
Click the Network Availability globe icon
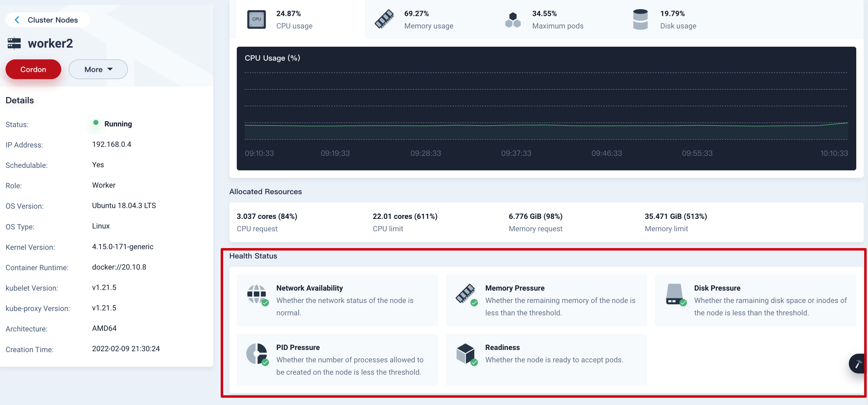pyautogui.click(x=257, y=294)
